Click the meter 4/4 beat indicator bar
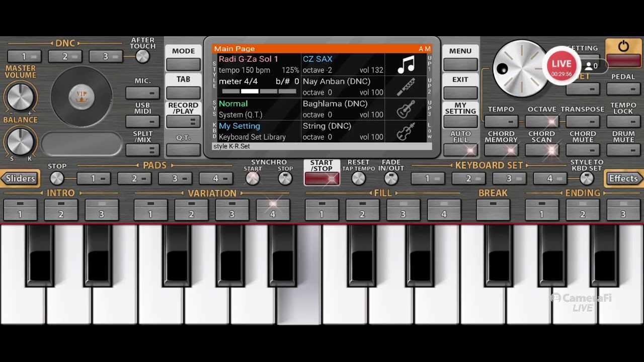 (259, 92)
